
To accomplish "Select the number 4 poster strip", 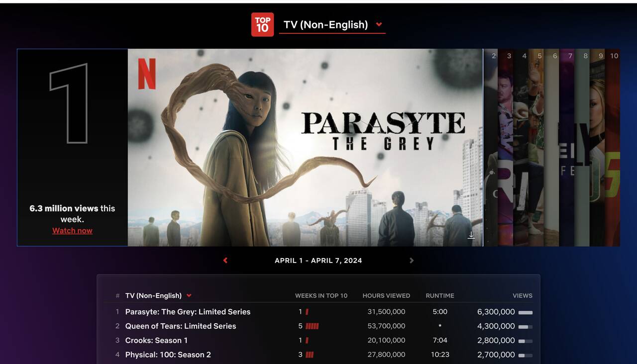I will 521,147.
